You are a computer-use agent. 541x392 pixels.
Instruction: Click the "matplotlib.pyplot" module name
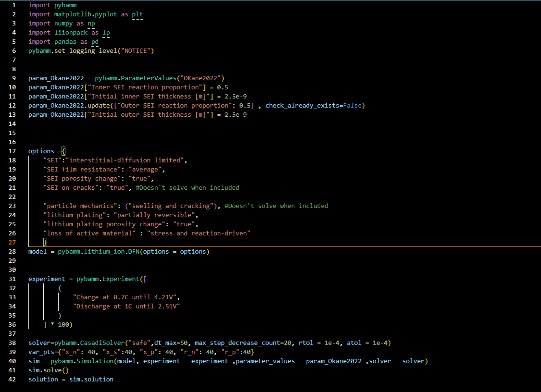tap(86, 14)
